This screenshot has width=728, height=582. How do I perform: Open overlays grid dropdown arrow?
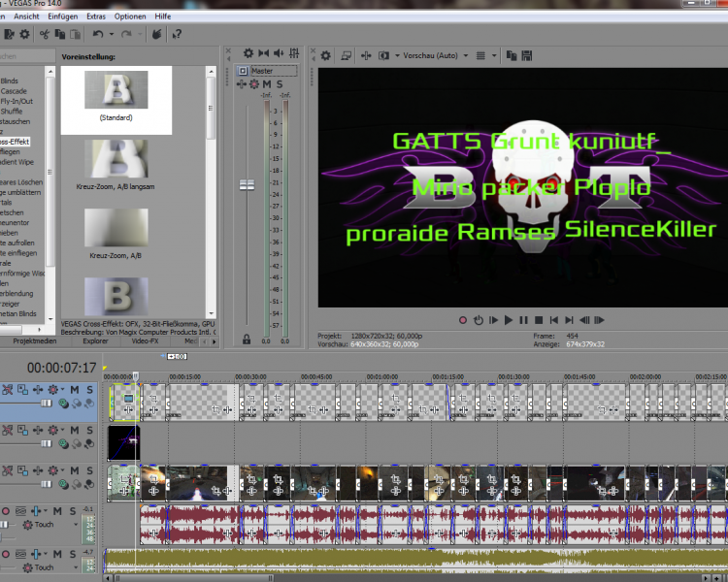point(494,55)
